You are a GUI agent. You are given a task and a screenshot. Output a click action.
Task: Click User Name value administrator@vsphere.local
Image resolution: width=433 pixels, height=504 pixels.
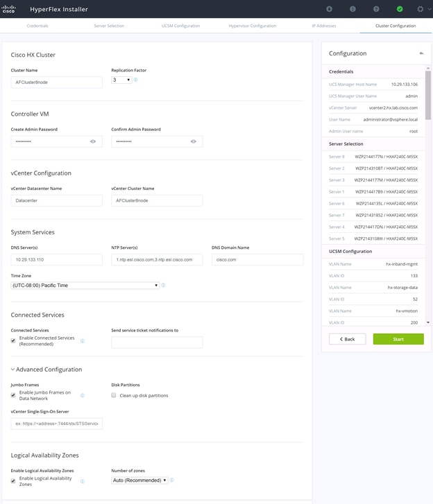(x=391, y=119)
